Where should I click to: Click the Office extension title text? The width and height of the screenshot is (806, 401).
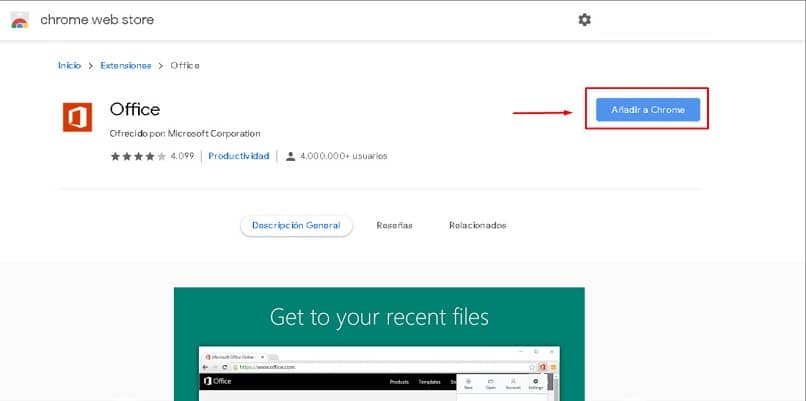point(135,110)
